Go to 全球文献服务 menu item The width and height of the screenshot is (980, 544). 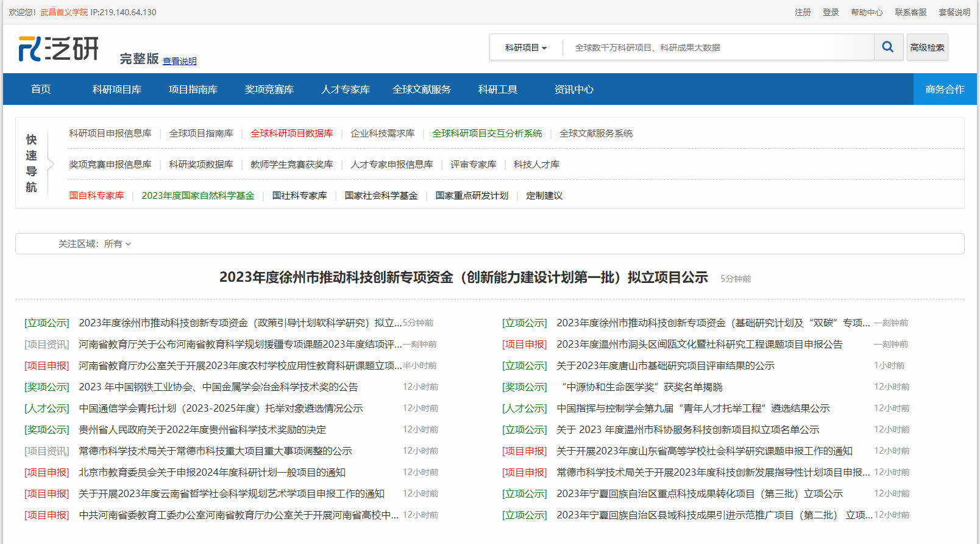pos(422,90)
